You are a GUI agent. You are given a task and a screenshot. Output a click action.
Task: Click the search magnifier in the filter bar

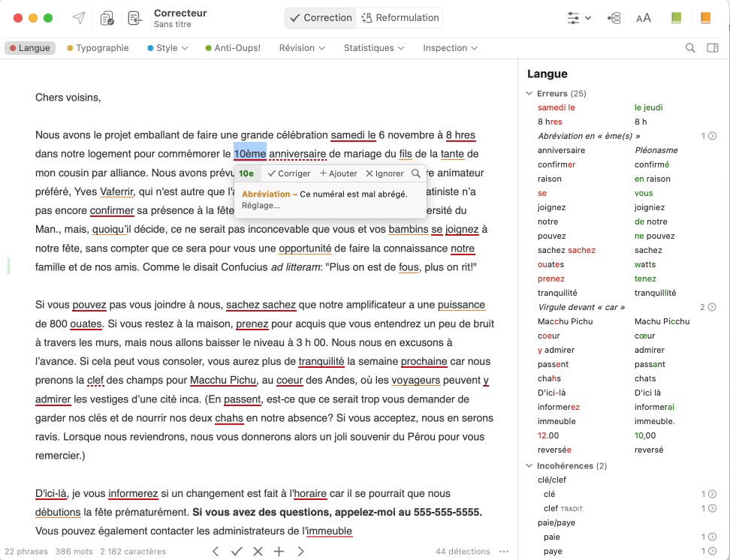tap(690, 48)
